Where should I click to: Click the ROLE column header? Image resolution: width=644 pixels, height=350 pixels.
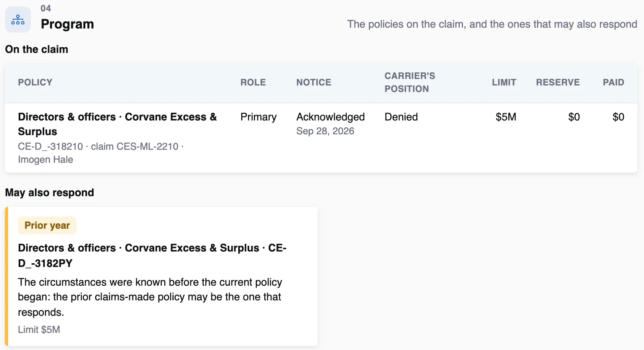(x=253, y=82)
